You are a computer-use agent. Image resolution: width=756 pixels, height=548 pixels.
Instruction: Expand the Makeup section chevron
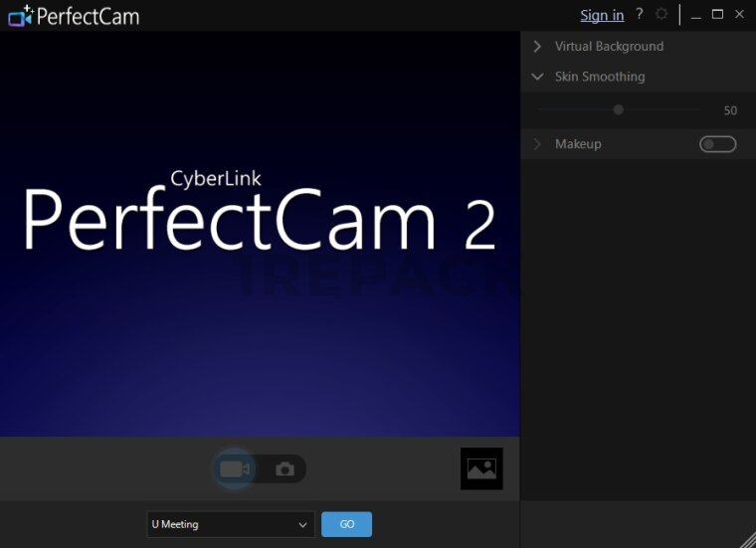[x=537, y=144]
